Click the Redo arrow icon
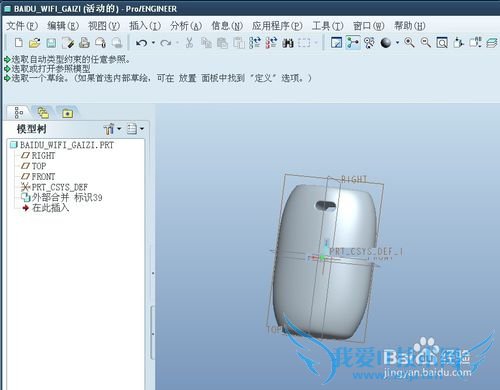Screen dimensions: 500x390 pos(166,43)
